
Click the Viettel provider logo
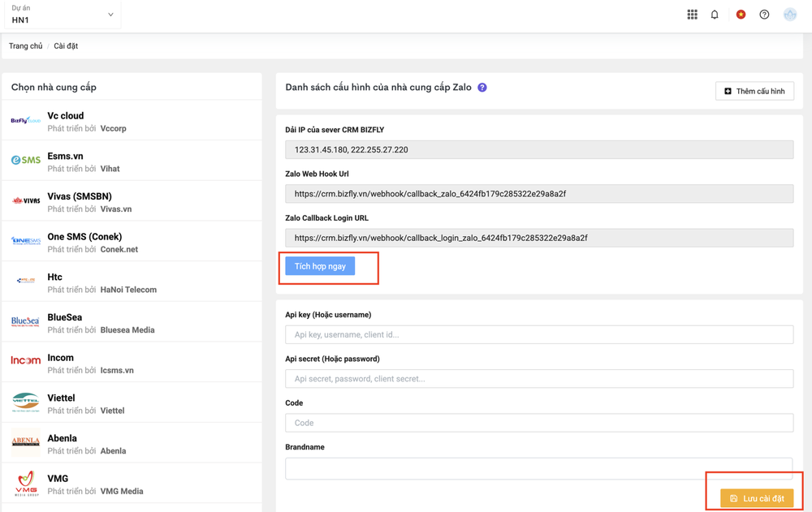(25, 402)
